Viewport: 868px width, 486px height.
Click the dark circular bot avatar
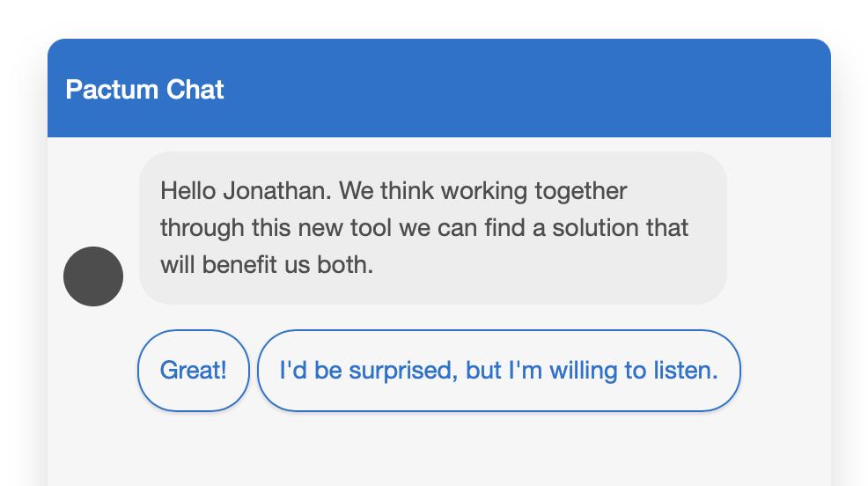[93, 276]
